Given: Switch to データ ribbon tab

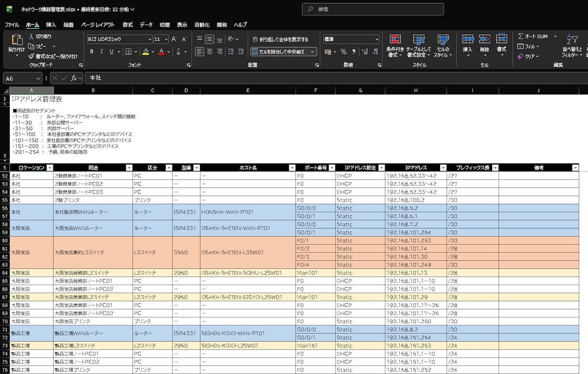Looking at the screenshot, I should click(147, 25).
